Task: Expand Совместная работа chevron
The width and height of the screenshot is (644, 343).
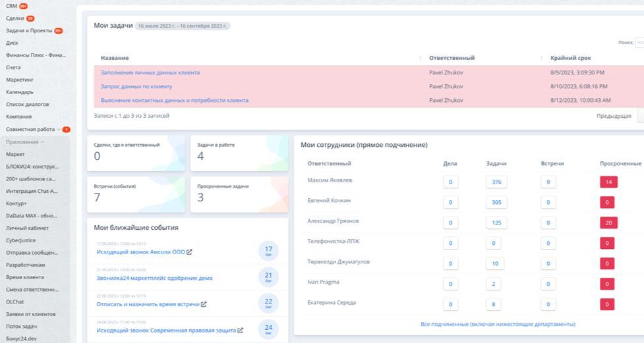Action: coord(59,129)
